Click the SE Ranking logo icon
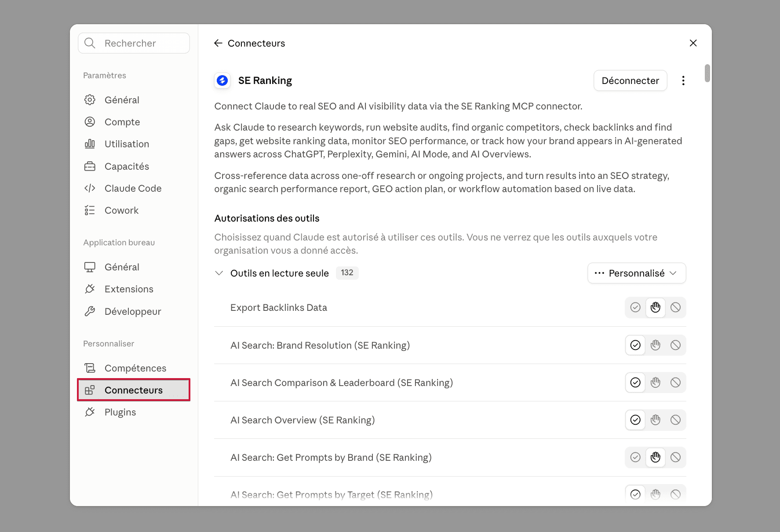Viewport: 780px width, 532px height. [x=222, y=80]
